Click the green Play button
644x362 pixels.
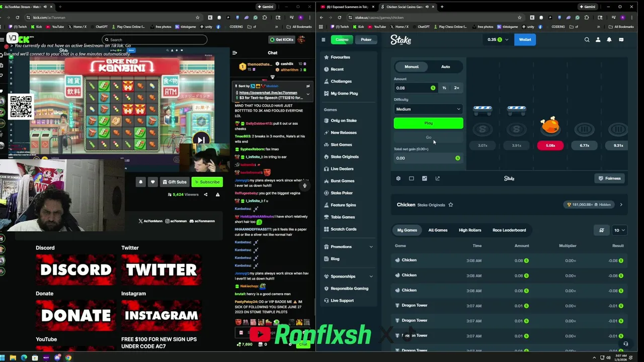[x=428, y=123]
